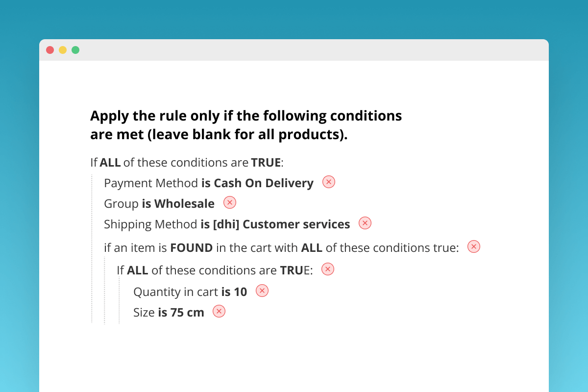Delete the item-in-cart condition group
Image resolution: width=588 pixels, height=392 pixels.
point(473,246)
